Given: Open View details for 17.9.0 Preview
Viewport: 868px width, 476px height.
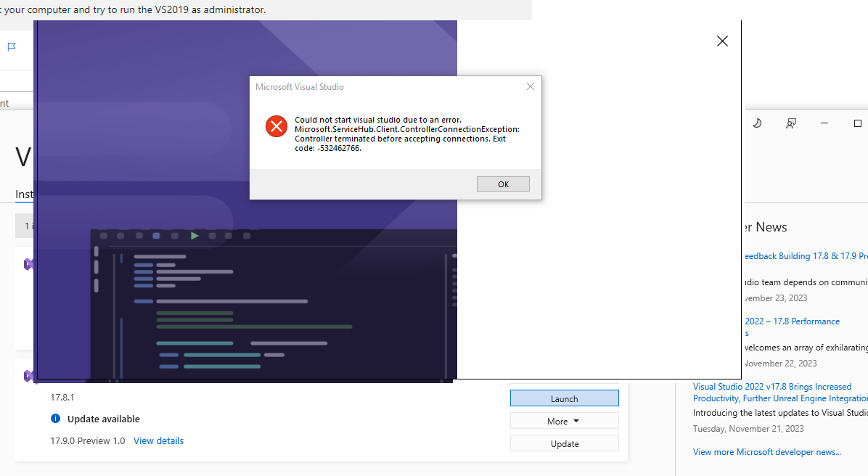Looking at the screenshot, I should coord(158,441).
